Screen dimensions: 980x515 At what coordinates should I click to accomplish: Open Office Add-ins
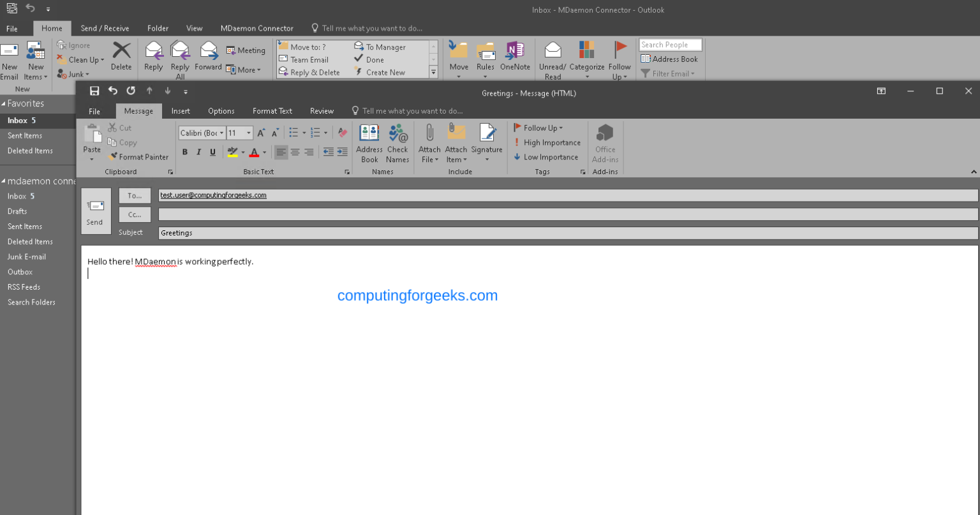(605, 144)
